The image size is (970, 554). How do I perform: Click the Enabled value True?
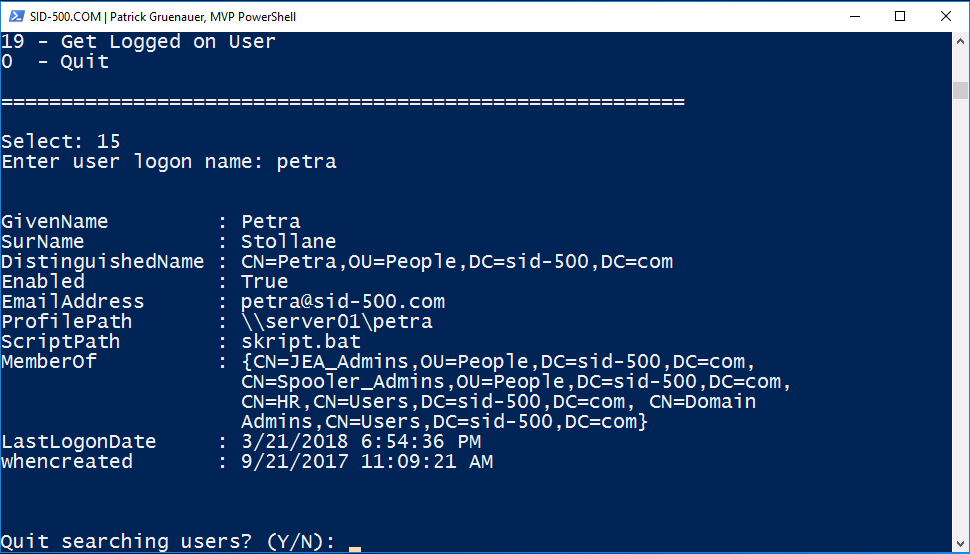point(265,282)
